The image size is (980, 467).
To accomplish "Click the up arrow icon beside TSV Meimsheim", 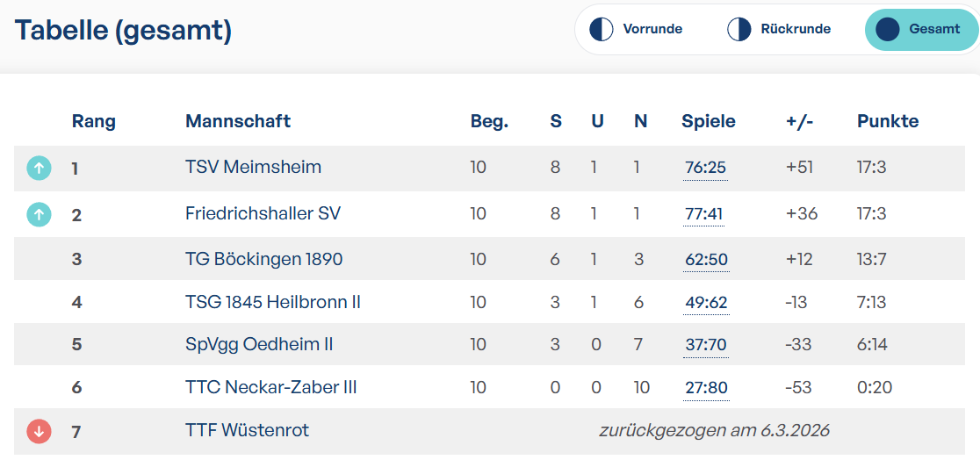I will coord(39,168).
